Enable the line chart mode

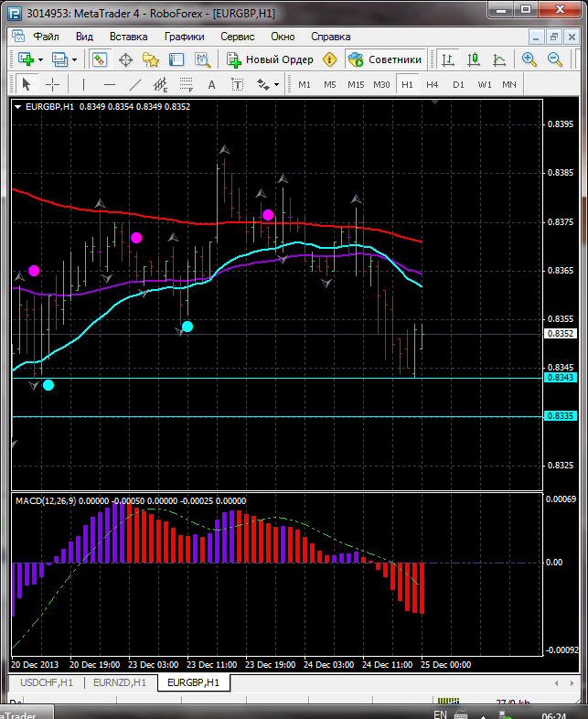[x=499, y=59]
